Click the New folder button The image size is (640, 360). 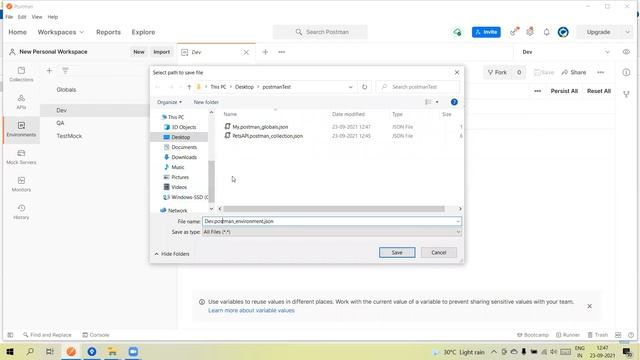coord(206,102)
